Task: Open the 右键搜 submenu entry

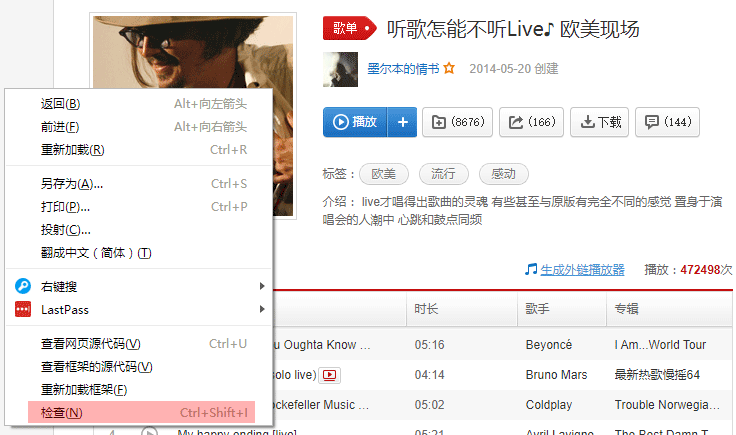Action: point(139,286)
